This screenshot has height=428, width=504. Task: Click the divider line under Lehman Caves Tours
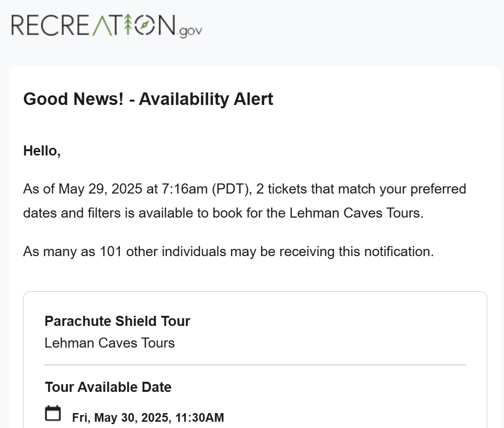255,365
